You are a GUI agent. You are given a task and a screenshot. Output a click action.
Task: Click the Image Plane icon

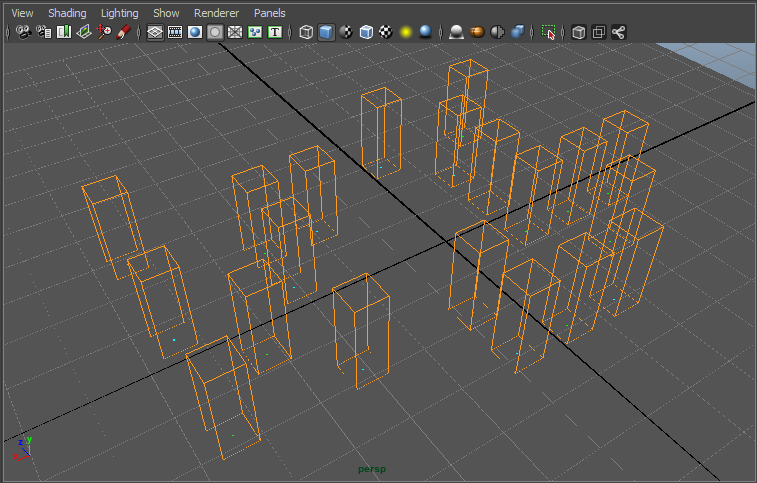pyautogui.click(x=84, y=32)
